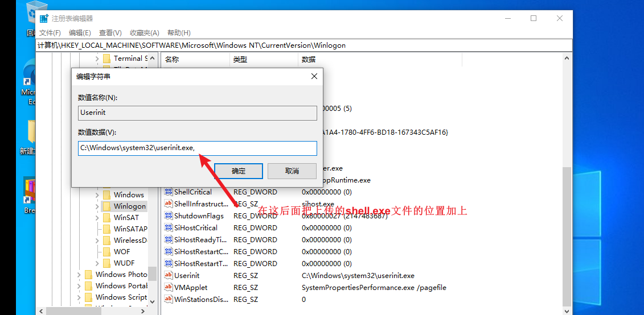Click the Terminal S folder icon
644x315 pixels.
click(x=107, y=58)
